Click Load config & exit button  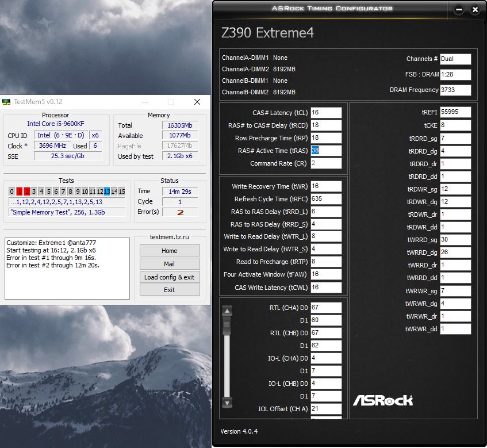click(170, 277)
